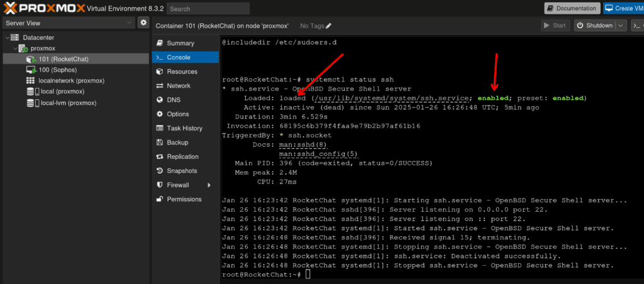
Task: Click in the Search field
Action: [208, 9]
